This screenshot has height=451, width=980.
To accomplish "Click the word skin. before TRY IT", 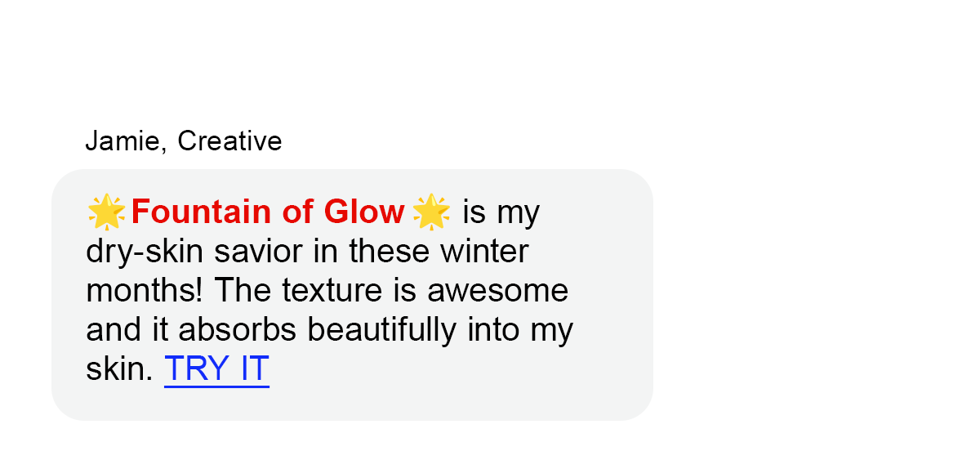I will tap(120, 369).
